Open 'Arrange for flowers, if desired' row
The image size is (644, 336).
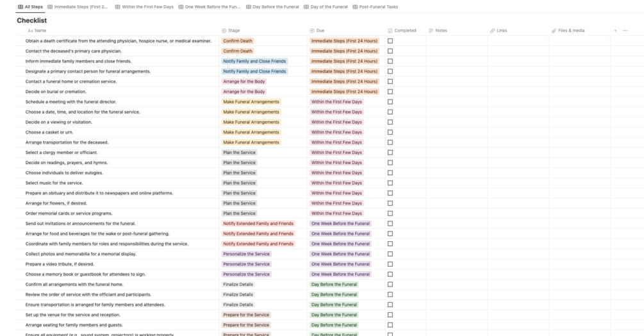(56, 203)
